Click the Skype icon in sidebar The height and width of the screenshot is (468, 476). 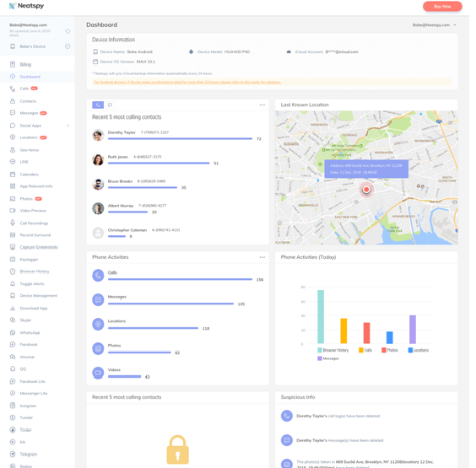13,320
